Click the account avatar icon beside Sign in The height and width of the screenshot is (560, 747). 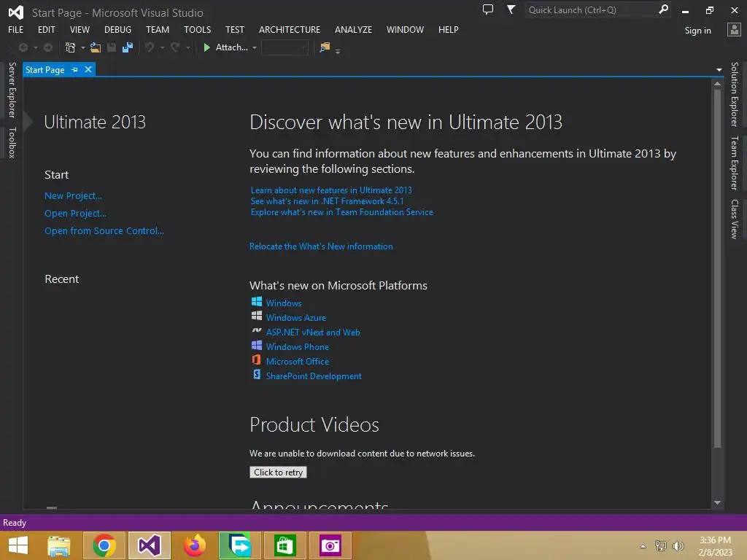click(x=734, y=29)
